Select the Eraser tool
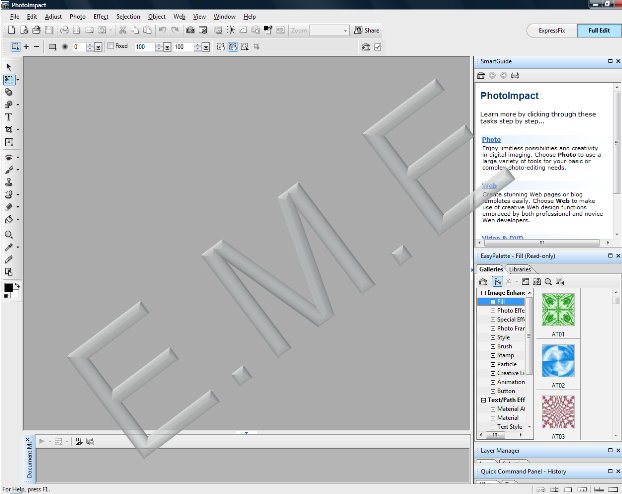The image size is (622, 494). (9, 207)
